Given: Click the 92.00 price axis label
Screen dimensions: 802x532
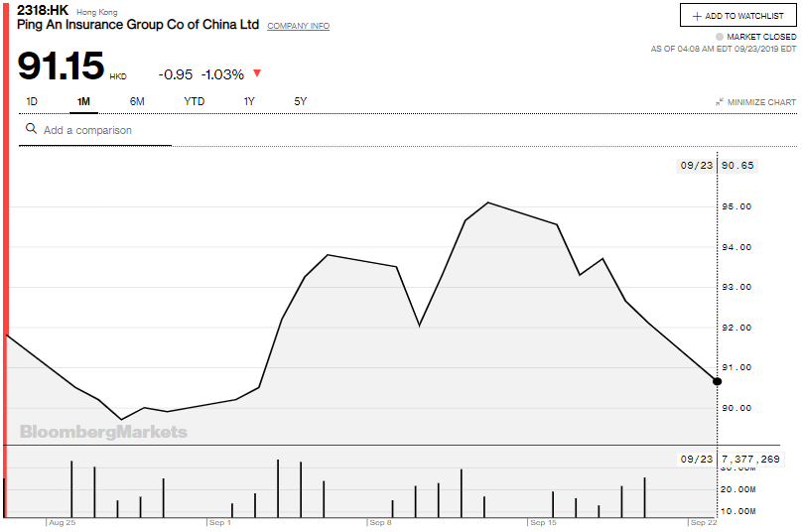Looking at the screenshot, I should coord(736,328).
